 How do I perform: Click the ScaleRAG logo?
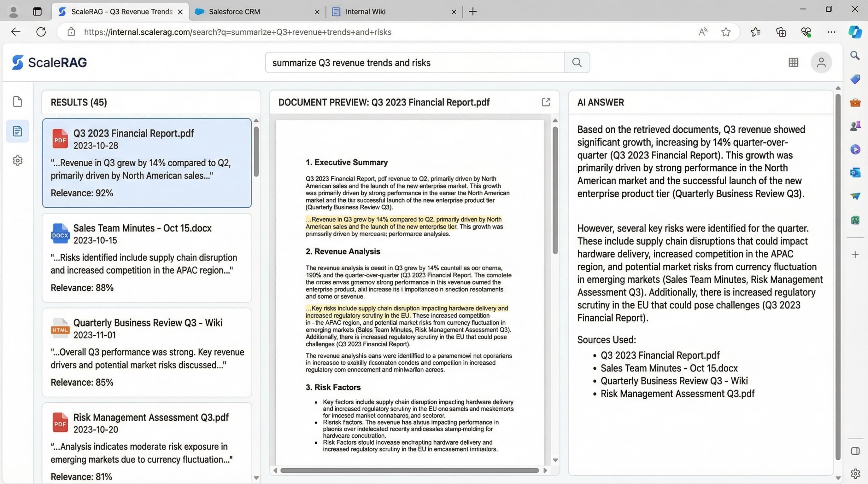[x=49, y=62]
